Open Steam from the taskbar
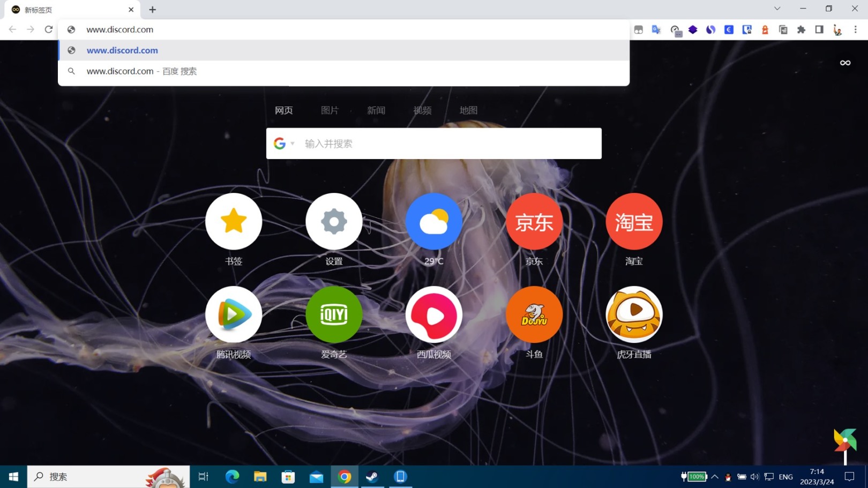The height and width of the screenshot is (488, 868). pos(372,476)
